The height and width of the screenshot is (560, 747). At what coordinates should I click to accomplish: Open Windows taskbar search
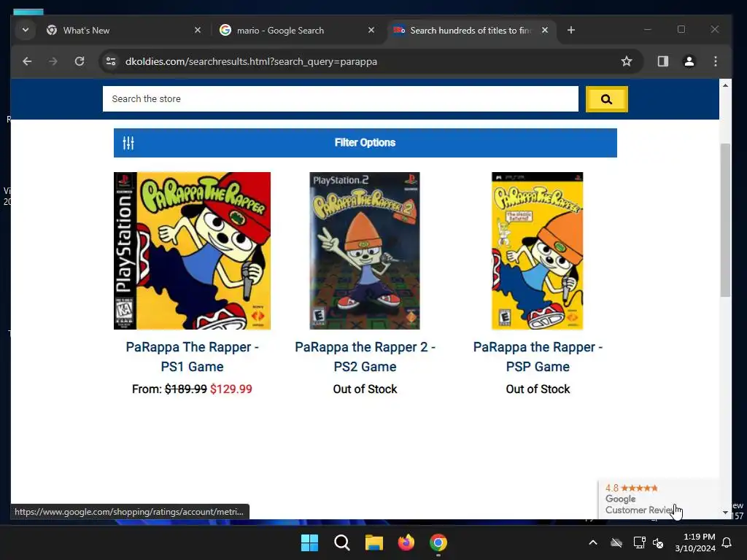pyautogui.click(x=341, y=542)
